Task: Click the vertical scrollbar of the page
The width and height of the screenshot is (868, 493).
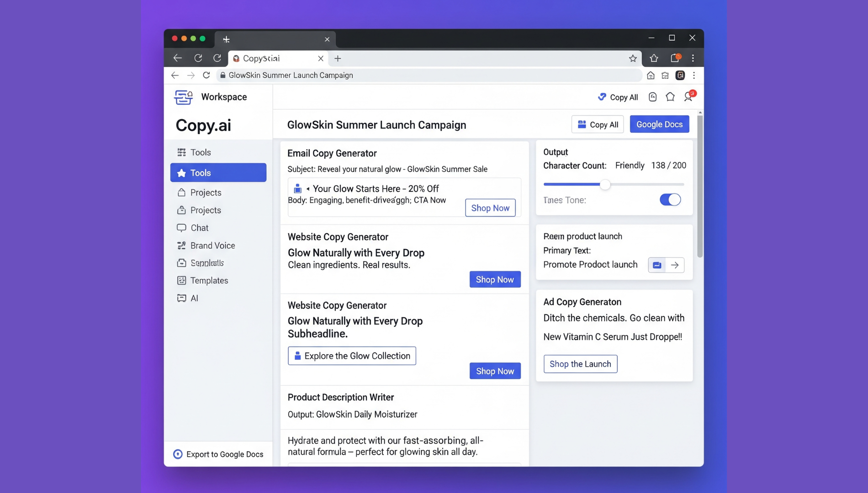Action: pyautogui.click(x=700, y=186)
